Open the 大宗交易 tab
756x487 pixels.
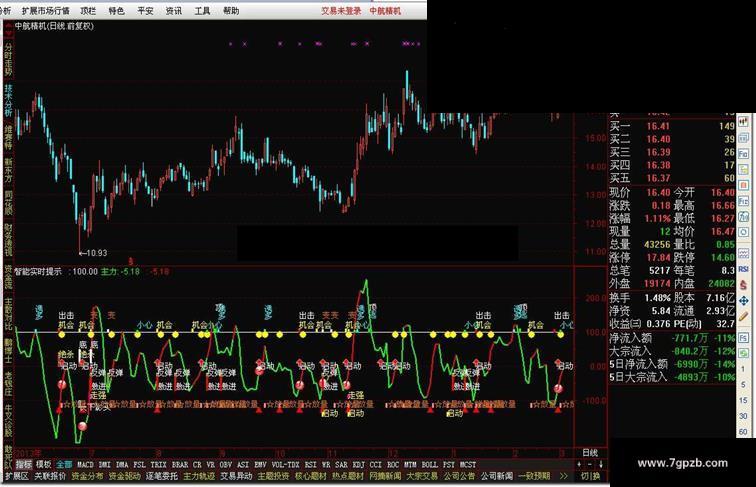(x=422, y=476)
